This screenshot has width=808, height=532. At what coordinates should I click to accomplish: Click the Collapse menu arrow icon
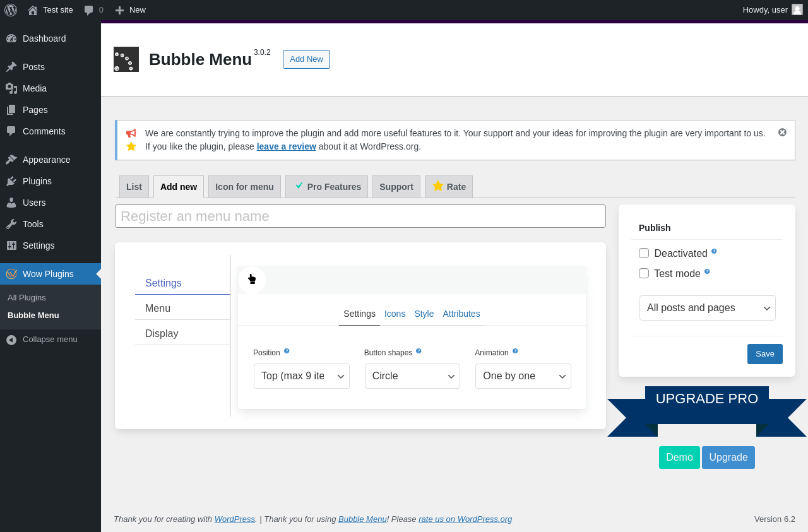(x=11, y=340)
